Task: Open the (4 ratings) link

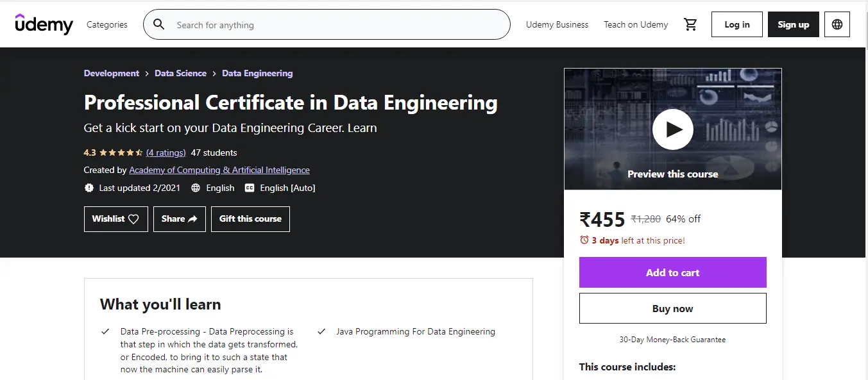Action: point(166,153)
